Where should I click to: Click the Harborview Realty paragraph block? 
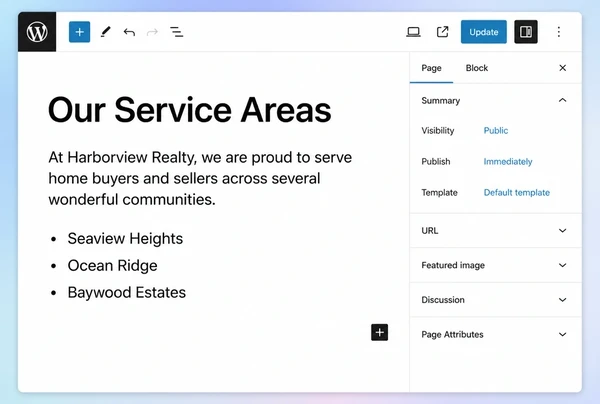click(x=200, y=178)
